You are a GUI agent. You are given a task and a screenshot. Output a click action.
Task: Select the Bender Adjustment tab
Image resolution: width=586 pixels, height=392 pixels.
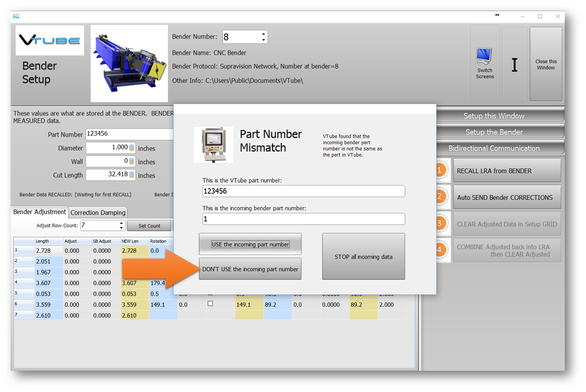pos(40,212)
